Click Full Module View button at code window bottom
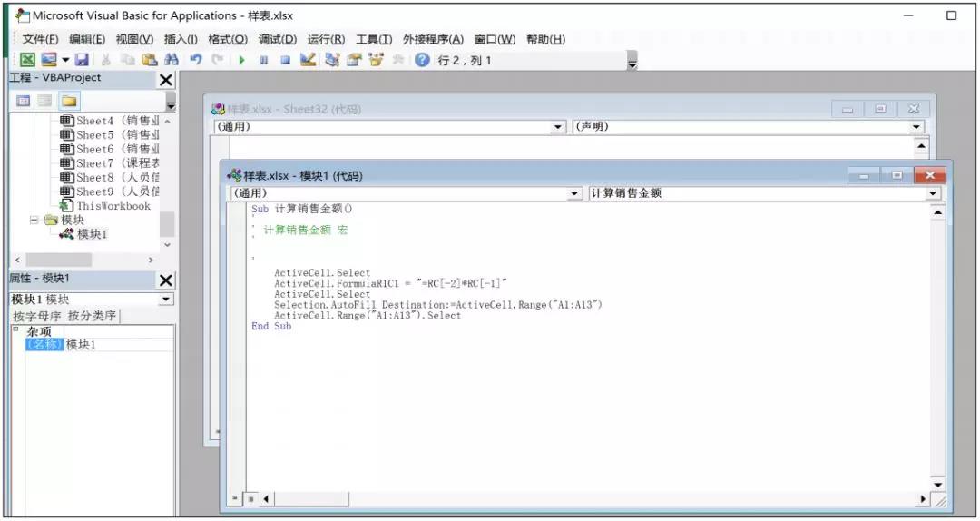This screenshot has width=980, height=521. click(250, 498)
